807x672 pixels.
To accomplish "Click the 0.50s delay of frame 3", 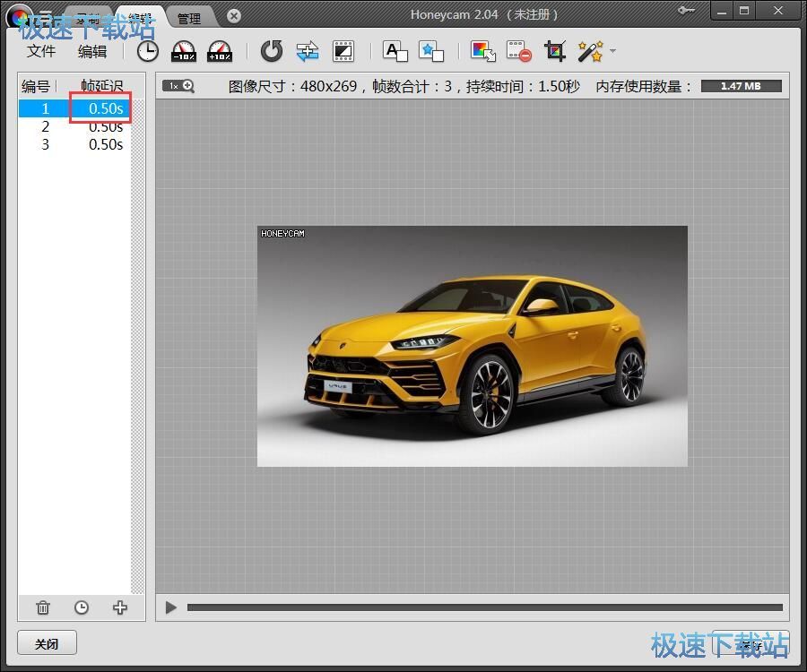I will tap(106, 144).
